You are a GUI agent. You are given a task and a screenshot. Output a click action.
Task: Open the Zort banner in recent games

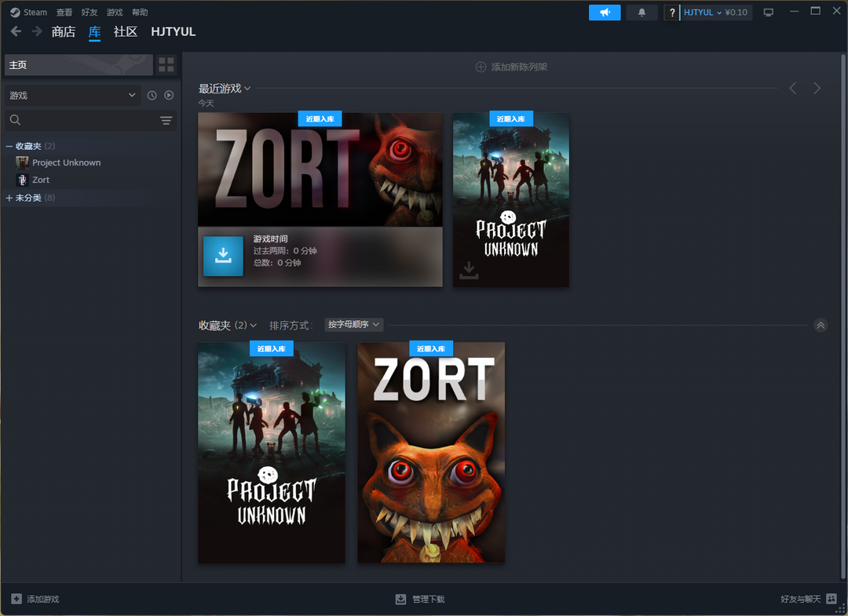pos(320,169)
